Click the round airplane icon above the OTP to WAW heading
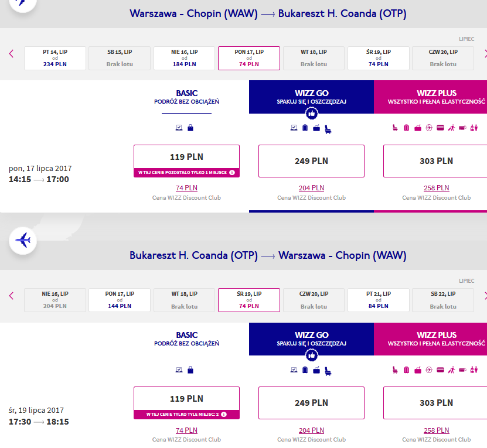This screenshot has height=448, width=487. click(23, 241)
